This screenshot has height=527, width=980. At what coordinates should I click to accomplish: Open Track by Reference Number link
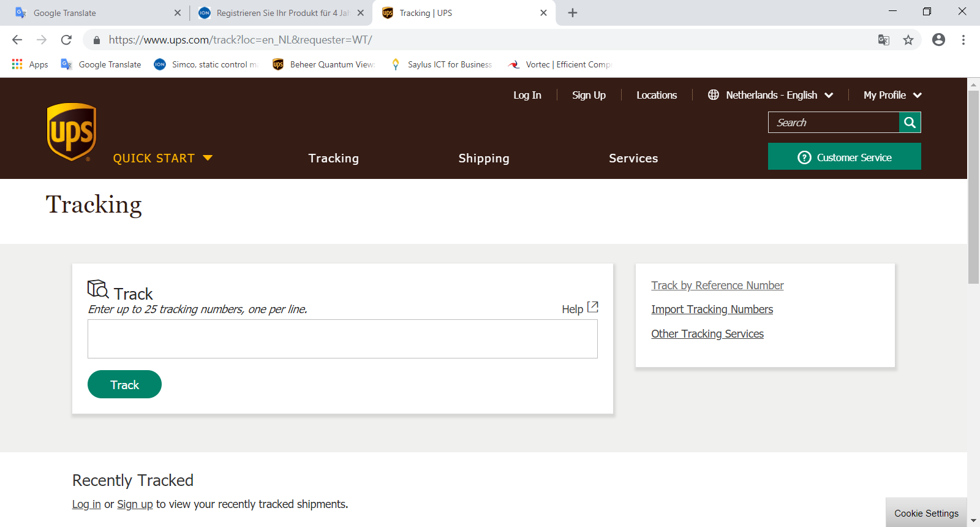pos(717,286)
